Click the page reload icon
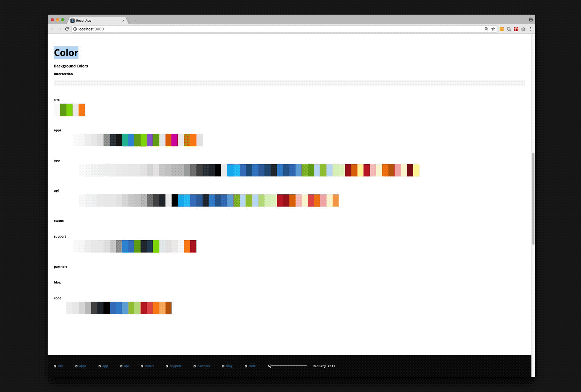Image resolution: width=581 pixels, height=392 pixels. pyautogui.click(x=67, y=29)
